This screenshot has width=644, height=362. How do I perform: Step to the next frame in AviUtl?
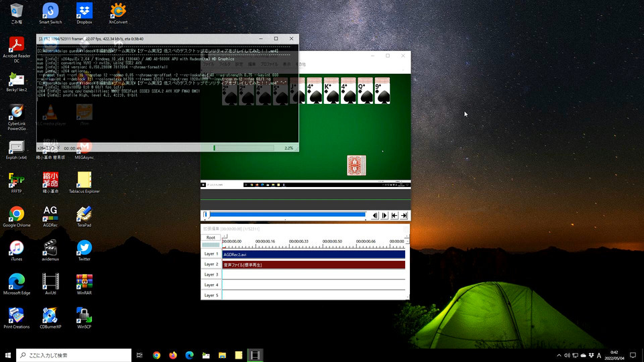[384, 215]
